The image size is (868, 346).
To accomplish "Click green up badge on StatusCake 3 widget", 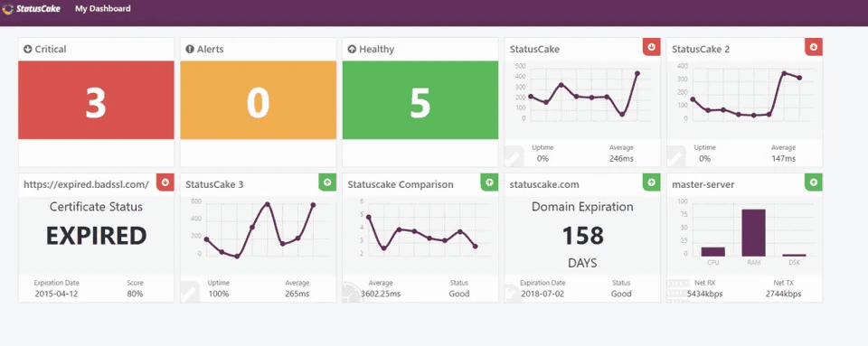I will pyautogui.click(x=327, y=182).
